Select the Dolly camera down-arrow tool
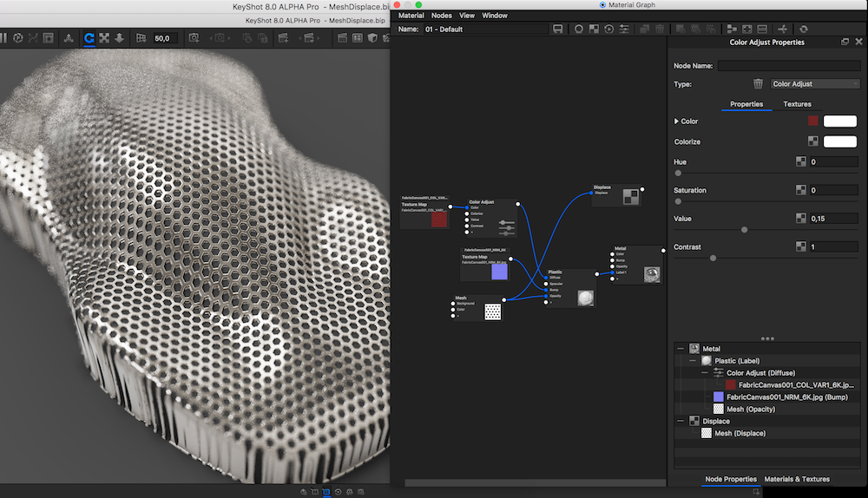 point(119,38)
